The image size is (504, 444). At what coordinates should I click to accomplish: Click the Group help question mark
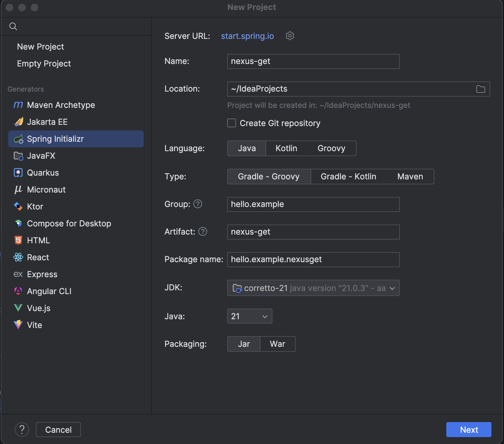coord(198,204)
